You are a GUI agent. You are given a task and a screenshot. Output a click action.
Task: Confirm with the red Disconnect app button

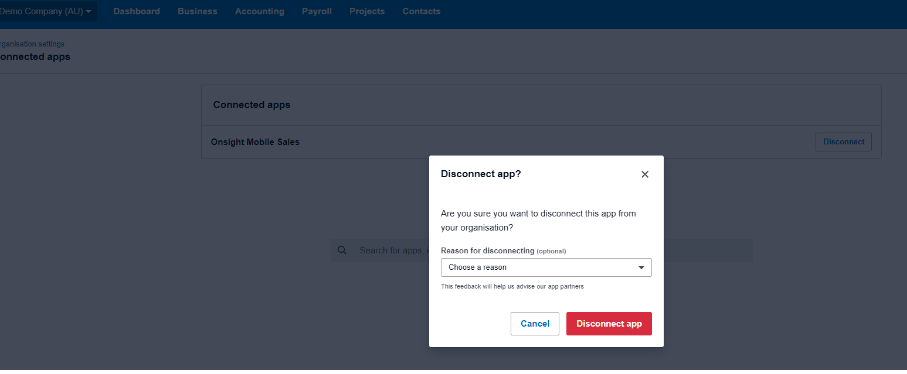coord(609,324)
